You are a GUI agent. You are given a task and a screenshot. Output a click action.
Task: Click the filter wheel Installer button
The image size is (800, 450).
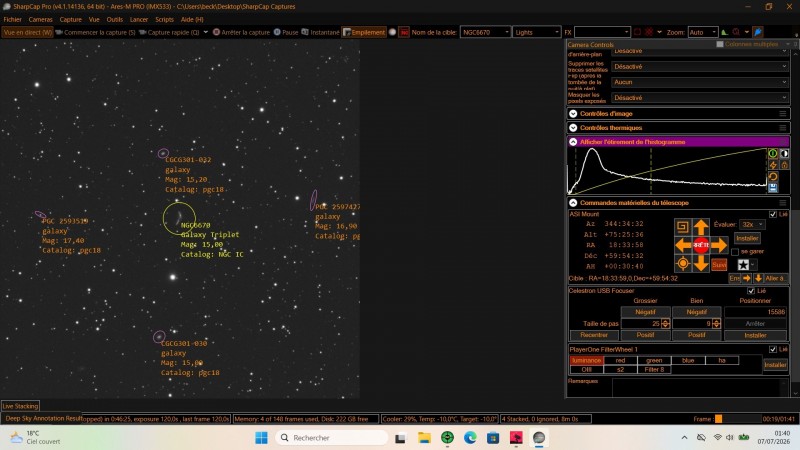pyautogui.click(x=776, y=365)
